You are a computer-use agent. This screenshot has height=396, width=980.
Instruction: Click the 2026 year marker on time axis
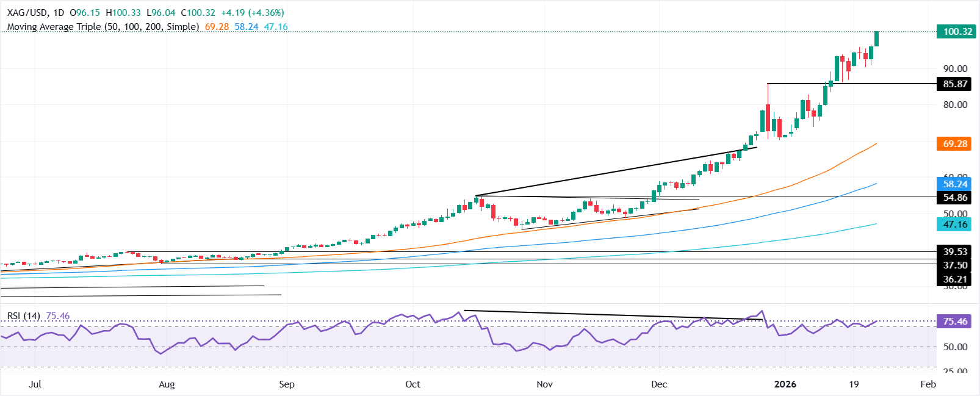tap(785, 384)
